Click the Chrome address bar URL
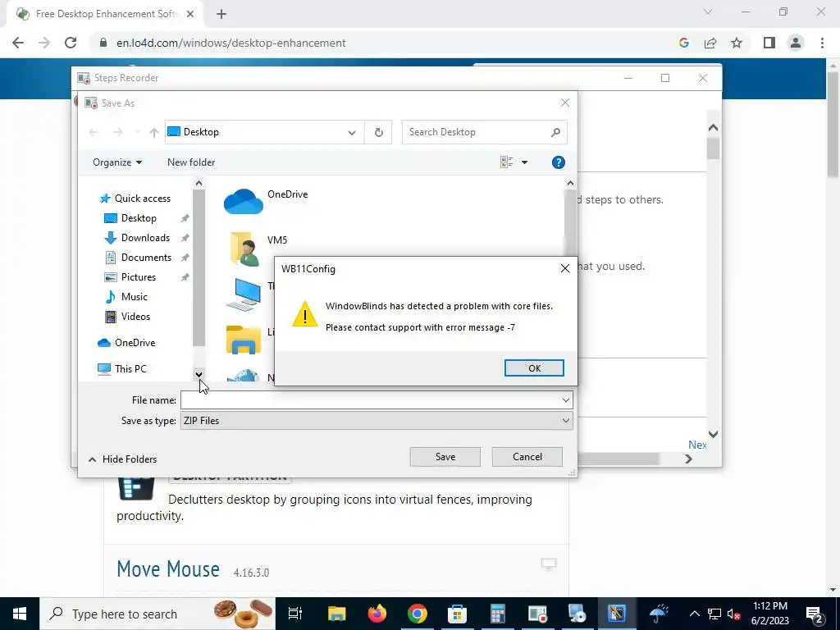Viewport: 840px width, 630px height. click(x=231, y=43)
